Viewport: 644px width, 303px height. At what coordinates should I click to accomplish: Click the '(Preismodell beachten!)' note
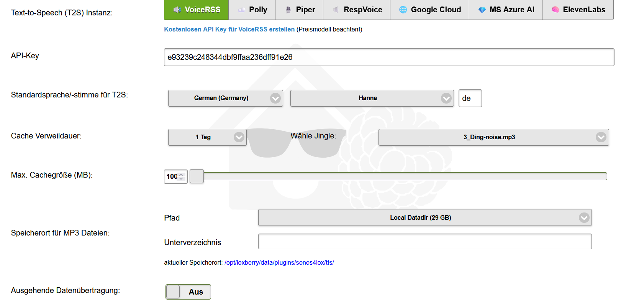(x=329, y=29)
